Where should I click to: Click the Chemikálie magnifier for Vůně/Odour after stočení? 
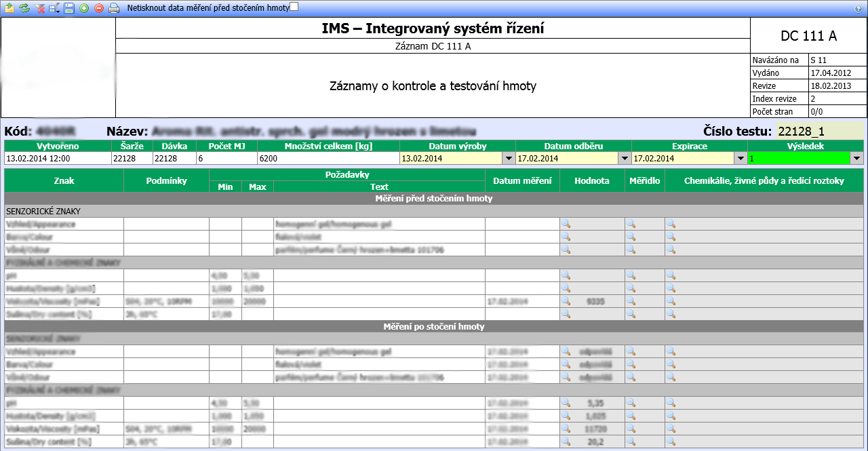point(671,377)
